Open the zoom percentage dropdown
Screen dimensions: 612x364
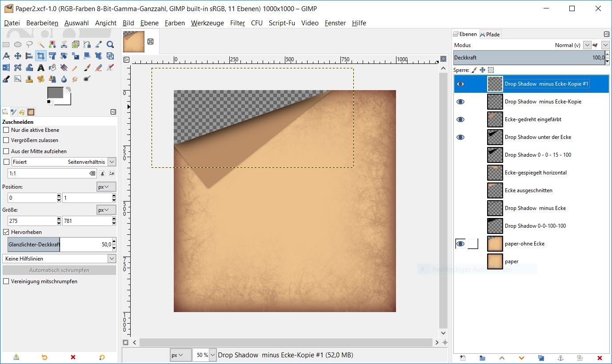coord(212,355)
